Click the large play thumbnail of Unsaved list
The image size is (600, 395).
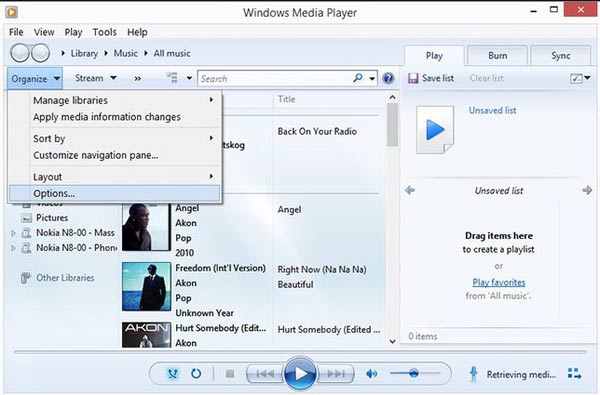coord(435,130)
